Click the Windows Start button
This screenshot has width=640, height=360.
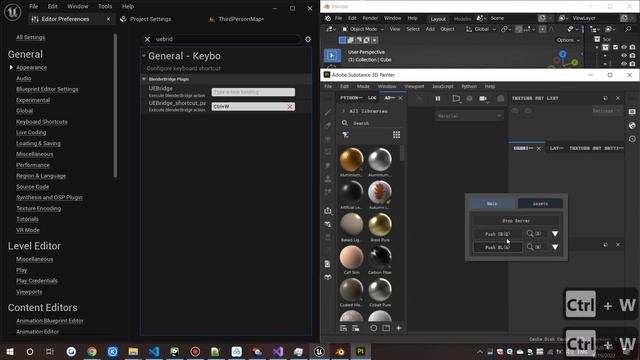(9, 351)
